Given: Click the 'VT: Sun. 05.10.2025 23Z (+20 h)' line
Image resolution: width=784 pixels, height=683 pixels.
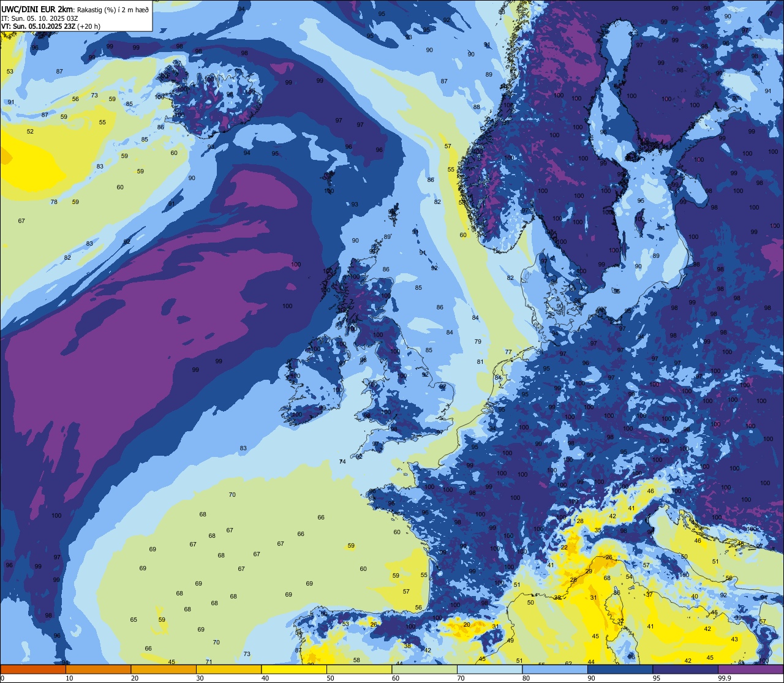Looking at the screenshot, I should [51, 26].
